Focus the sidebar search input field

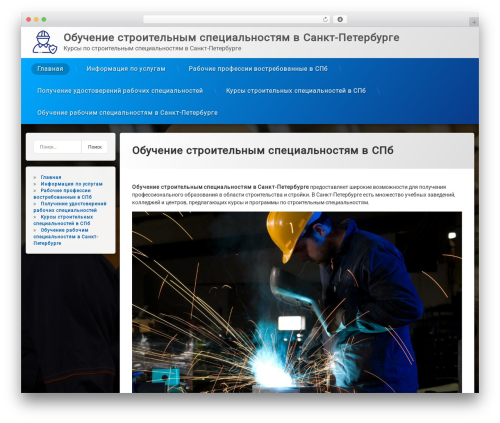(x=57, y=147)
